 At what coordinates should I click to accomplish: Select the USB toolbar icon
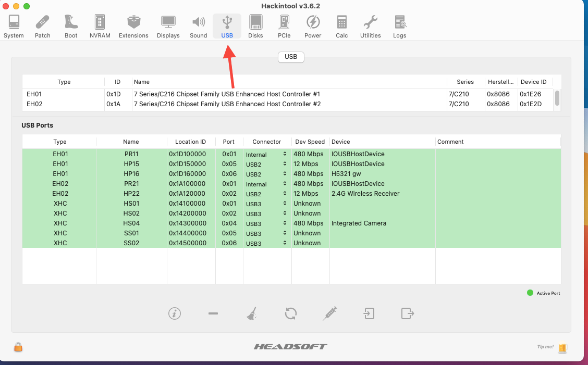[x=227, y=27]
